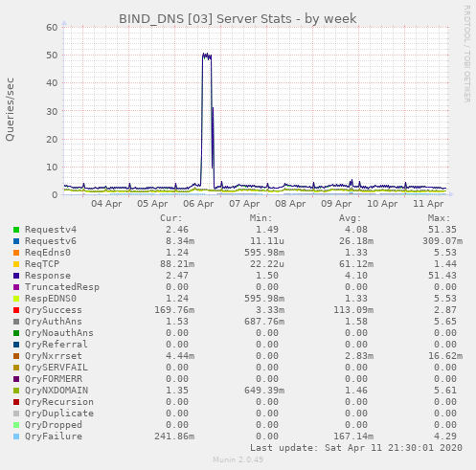Select the QryFORMERR legend label
The image size is (476, 470).
point(54,379)
